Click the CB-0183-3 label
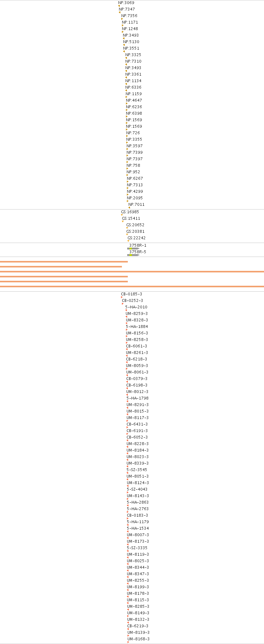 [x=137, y=515]
